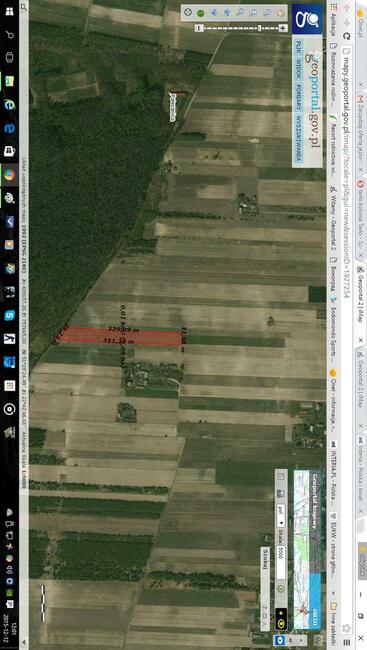Open 'Resort rolnictwa' bookmark
This screenshot has height=650, width=367.
pos(333,145)
